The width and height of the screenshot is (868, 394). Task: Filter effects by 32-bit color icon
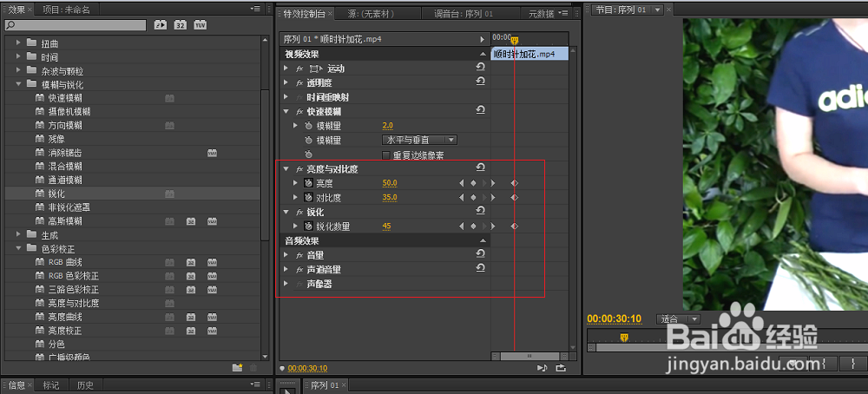[180, 25]
